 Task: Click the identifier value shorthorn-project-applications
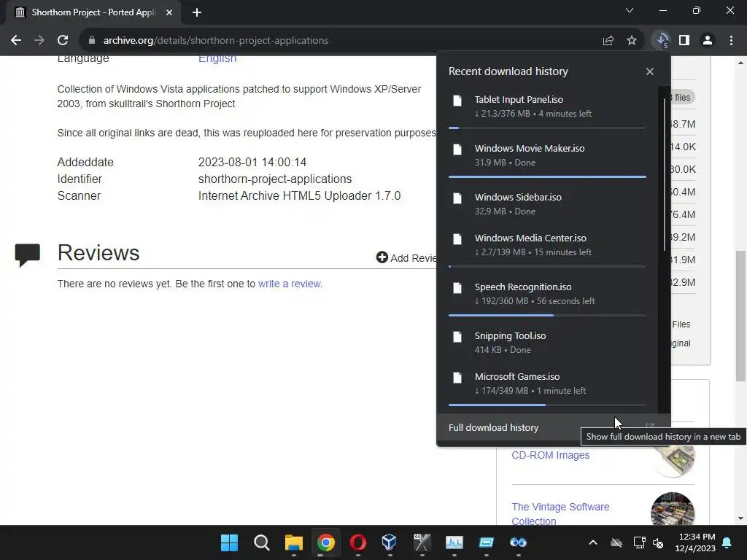pyautogui.click(x=275, y=179)
